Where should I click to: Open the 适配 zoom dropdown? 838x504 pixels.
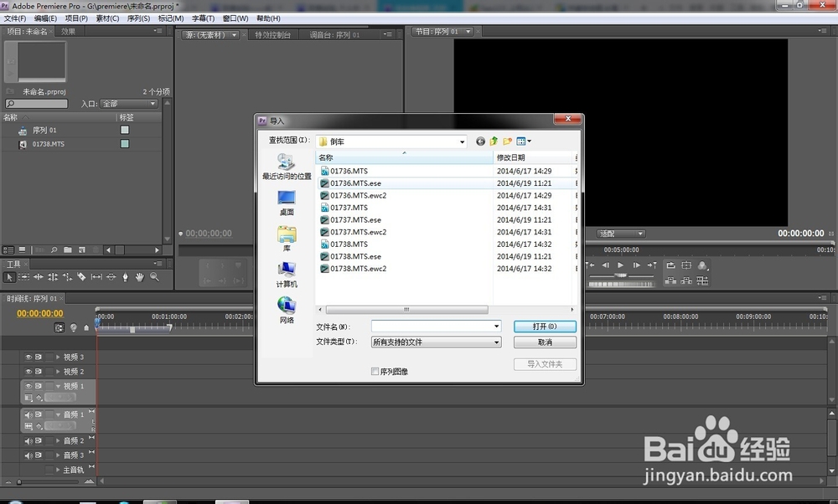pos(621,234)
